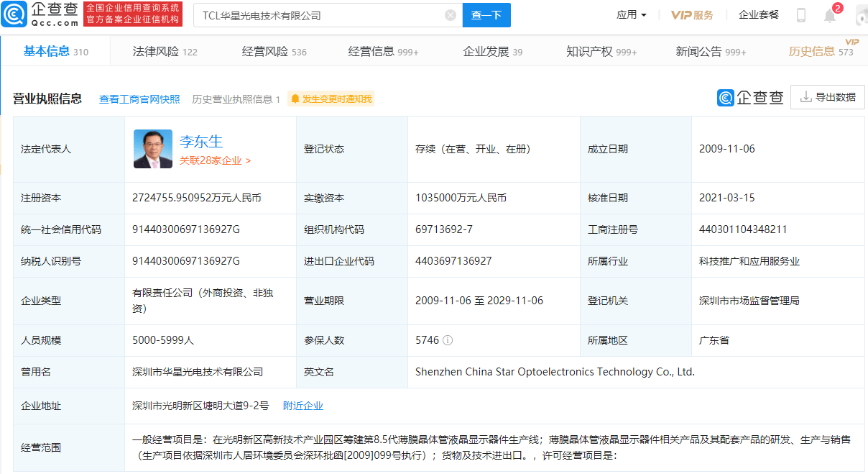The height and width of the screenshot is (474, 868).
Task: Open the user avatar in the header
Action: (x=861, y=15)
